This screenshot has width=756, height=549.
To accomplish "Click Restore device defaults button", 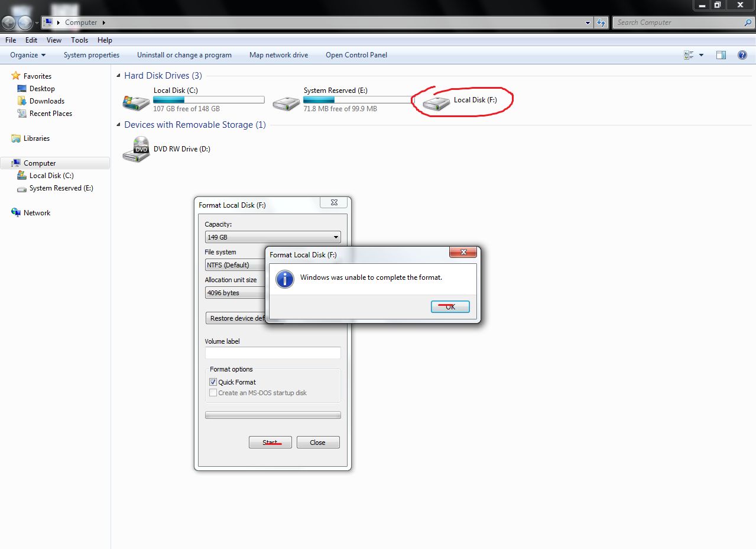I will pyautogui.click(x=236, y=318).
